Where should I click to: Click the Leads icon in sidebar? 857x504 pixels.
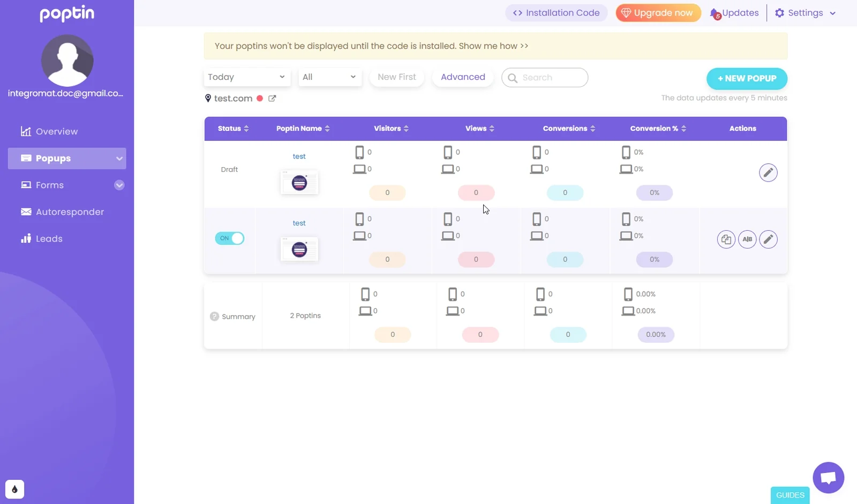point(26,238)
